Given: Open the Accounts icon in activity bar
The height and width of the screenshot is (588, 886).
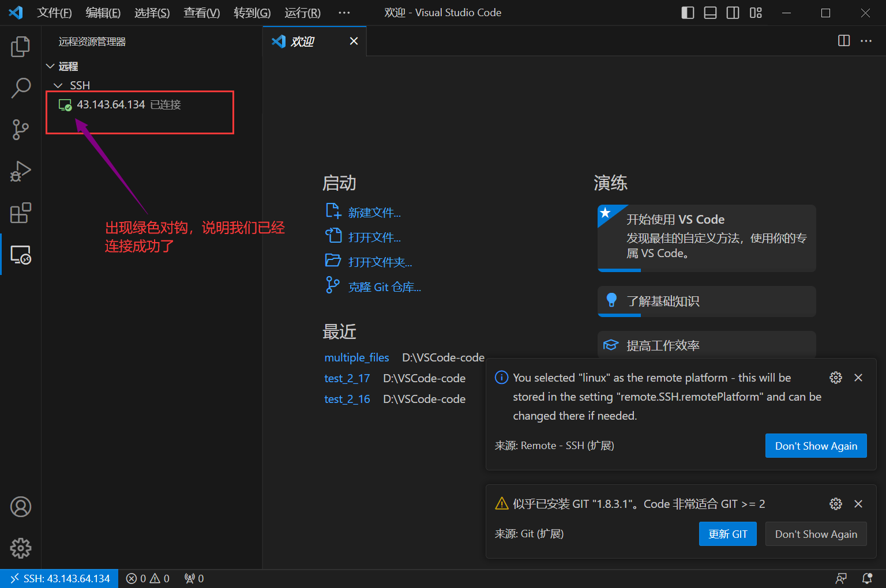Looking at the screenshot, I should click(x=21, y=507).
